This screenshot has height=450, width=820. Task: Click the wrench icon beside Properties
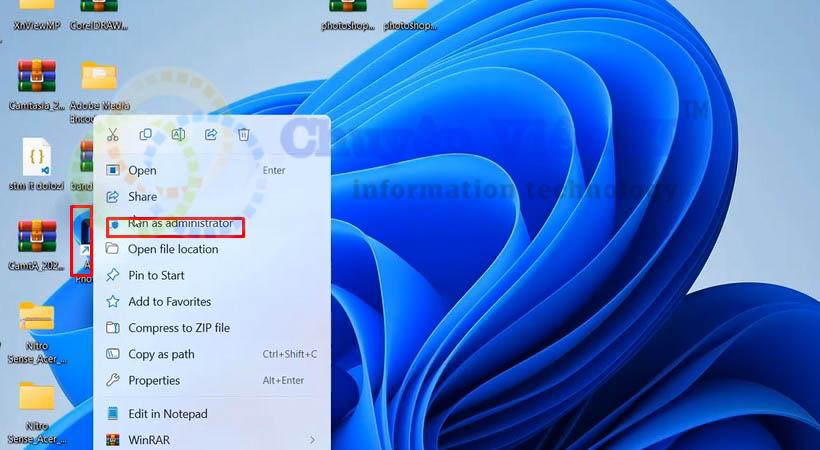click(112, 380)
